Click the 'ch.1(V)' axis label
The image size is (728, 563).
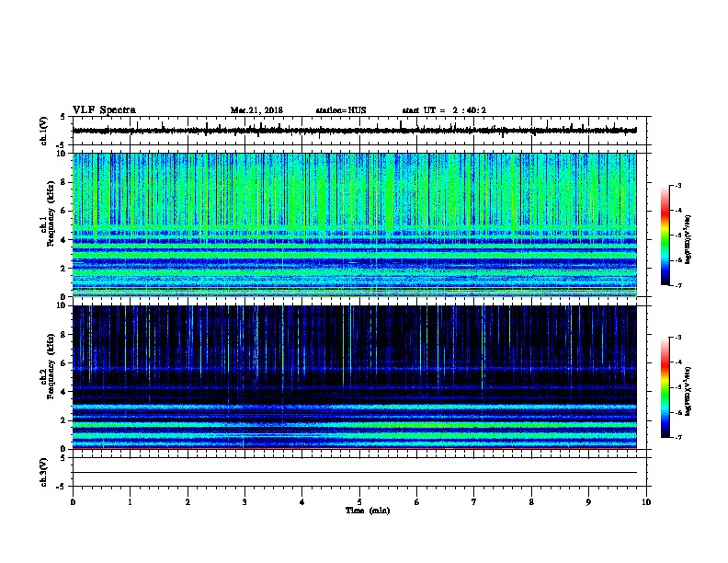43,131
